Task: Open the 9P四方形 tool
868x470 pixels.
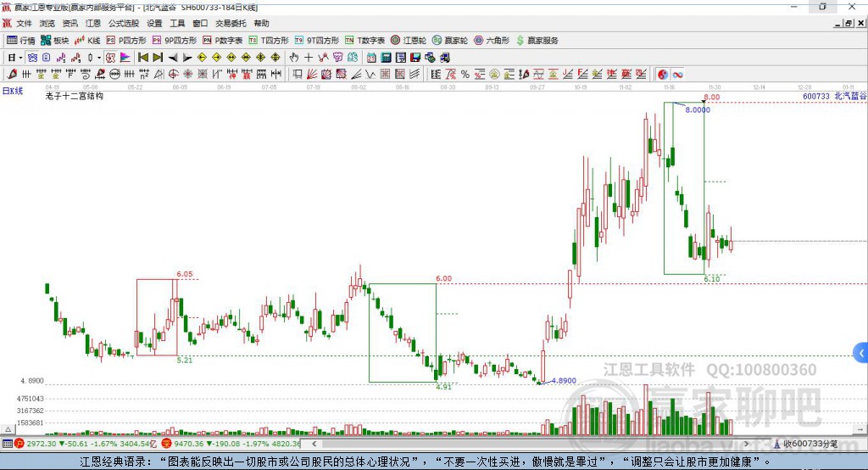Action: (175, 41)
